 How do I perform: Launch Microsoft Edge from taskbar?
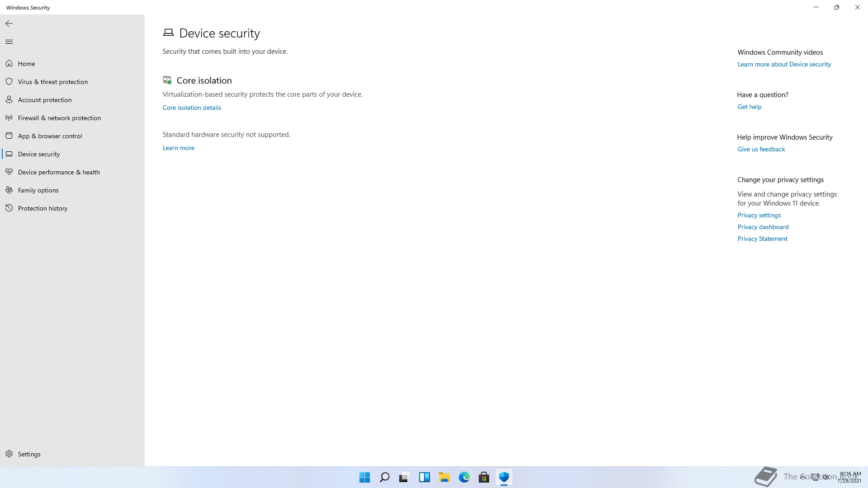click(464, 477)
